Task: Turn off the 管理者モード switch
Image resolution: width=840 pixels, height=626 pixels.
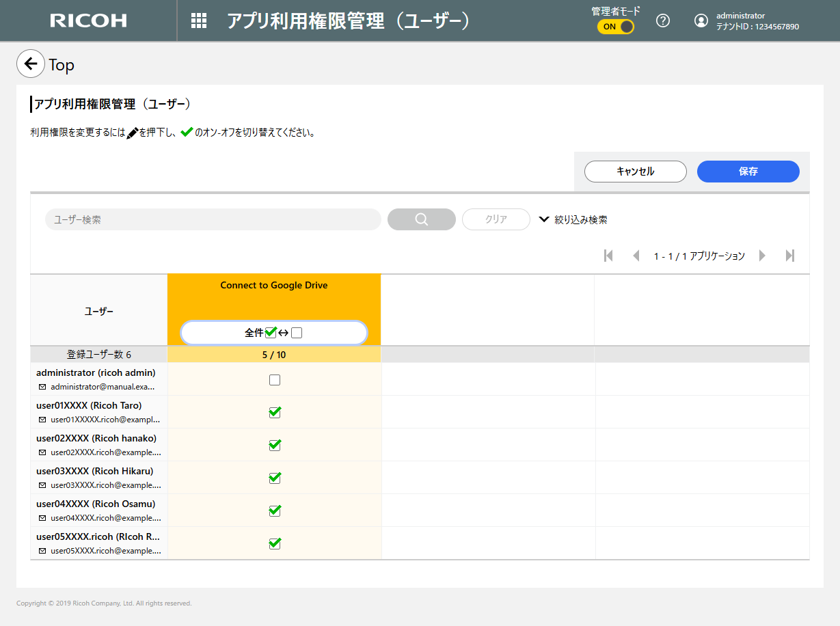Action: (616, 27)
